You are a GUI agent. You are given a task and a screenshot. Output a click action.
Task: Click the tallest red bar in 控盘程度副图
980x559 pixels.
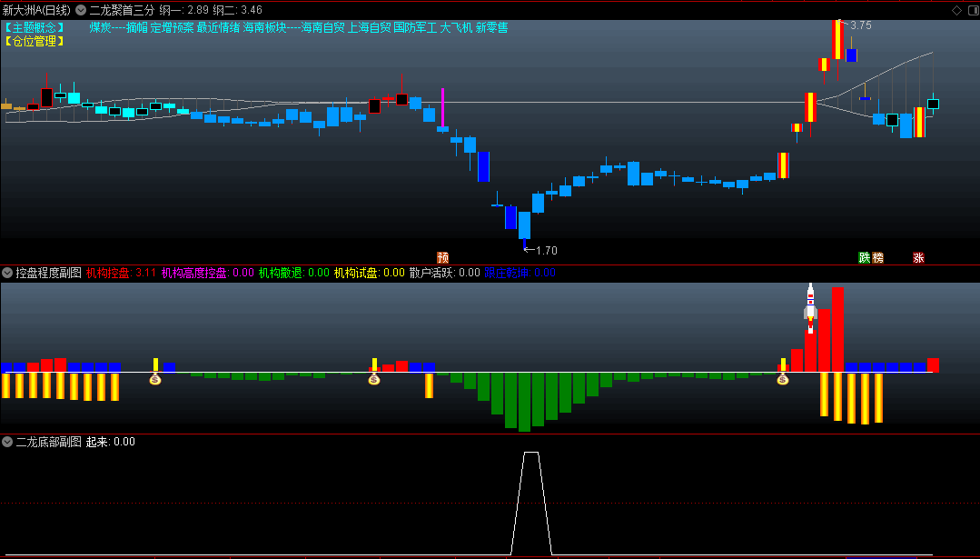pyautogui.click(x=837, y=330)
